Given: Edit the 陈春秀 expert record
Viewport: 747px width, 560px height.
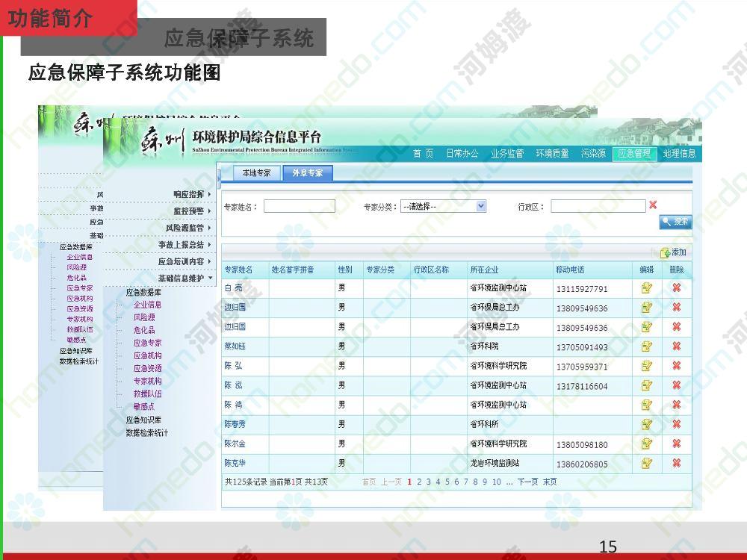Looking at the screenshot, I should [647, 424].
